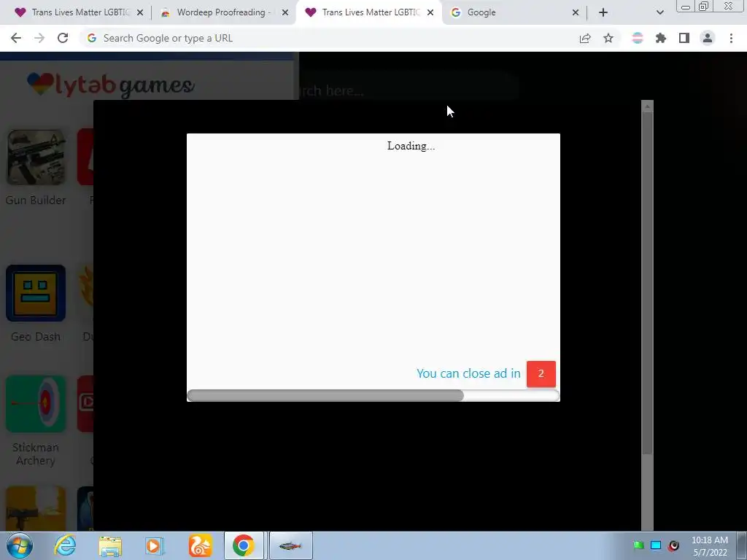Close the Google tab
Image resolution: width=747 pixels, height=560 pixels.
tap(576, 12)
